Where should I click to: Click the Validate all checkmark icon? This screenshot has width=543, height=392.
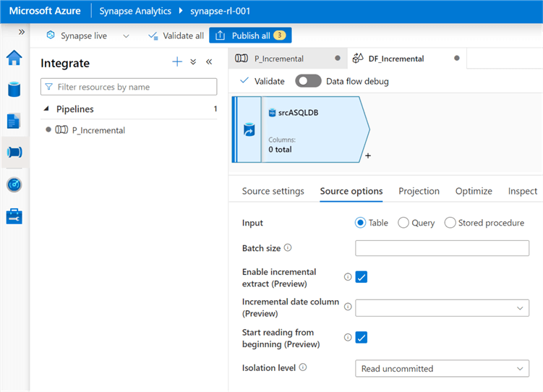click(x=153, y=36)
